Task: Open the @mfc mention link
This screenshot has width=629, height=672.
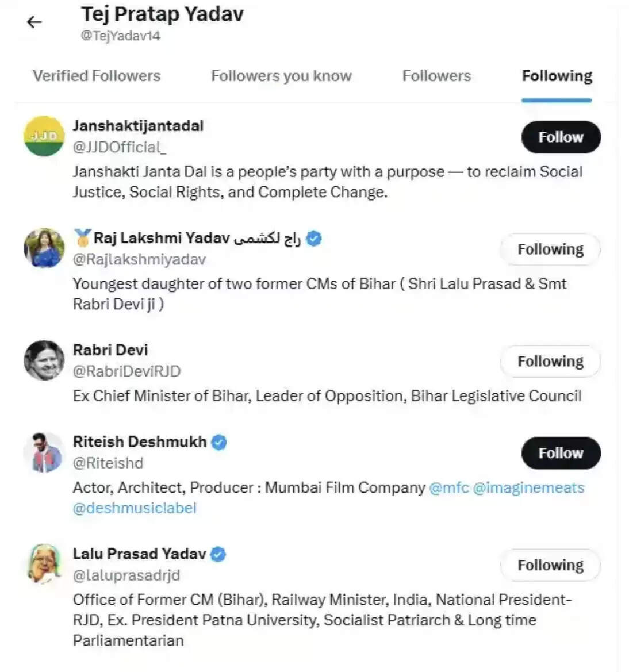Action: (448, 488)
